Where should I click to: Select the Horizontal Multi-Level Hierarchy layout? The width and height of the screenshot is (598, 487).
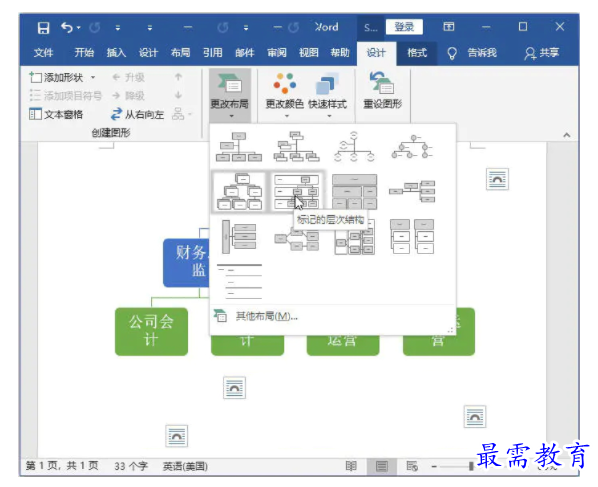(239, 237)
